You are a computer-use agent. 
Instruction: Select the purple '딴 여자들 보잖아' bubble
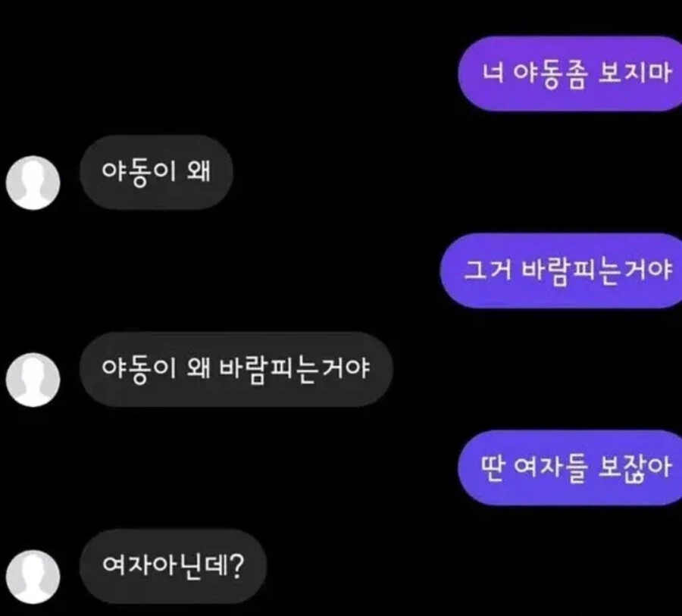(x=570, y=467)
